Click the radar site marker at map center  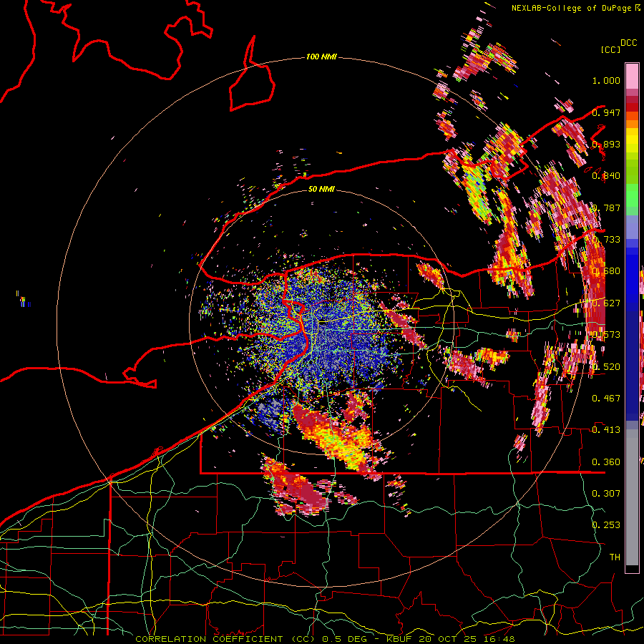pos(323,323)
